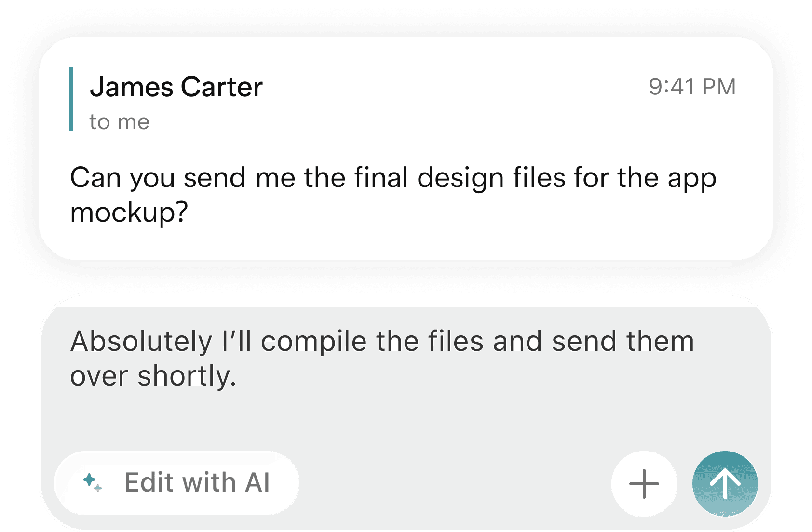The image size is (812, 532).
Task: Expand the 'to me' recipient details
Action: pos(119,121)
